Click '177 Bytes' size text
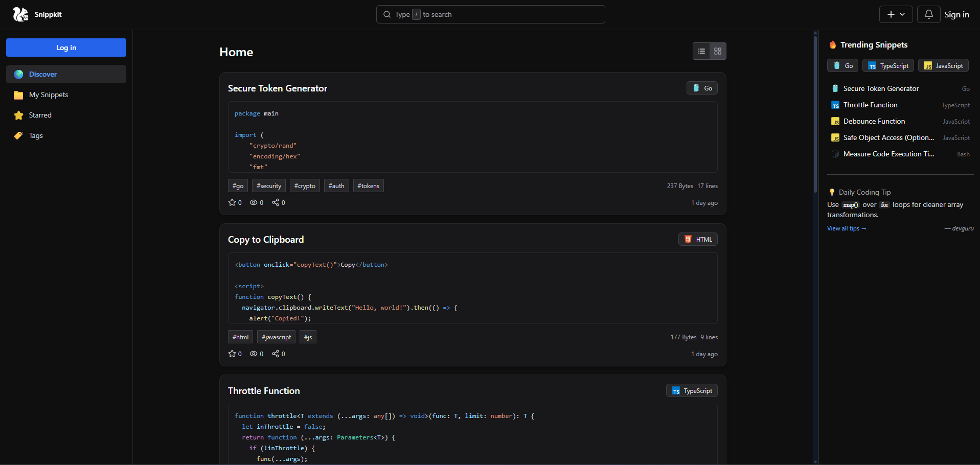 pyautogui.click(x=683, y=337)
